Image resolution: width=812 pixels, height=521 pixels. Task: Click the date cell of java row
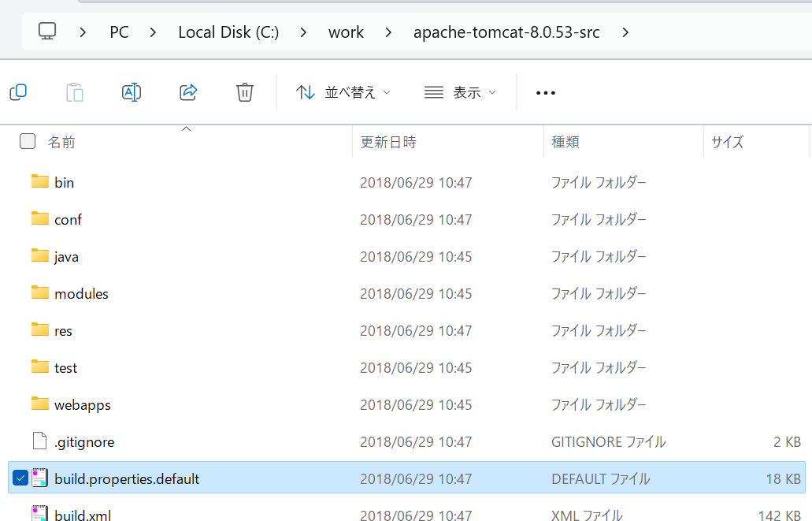coord(416,257)
